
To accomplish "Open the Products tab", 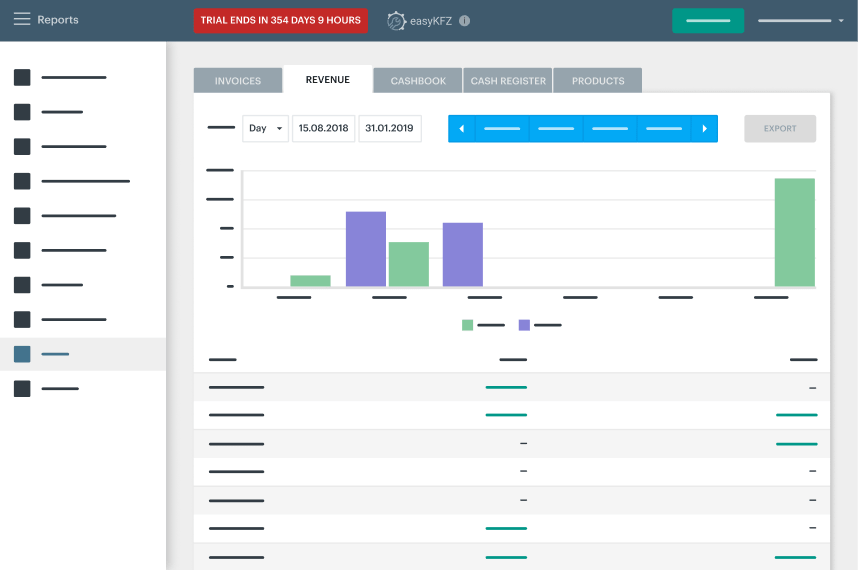I will click(x=598, y=80).
